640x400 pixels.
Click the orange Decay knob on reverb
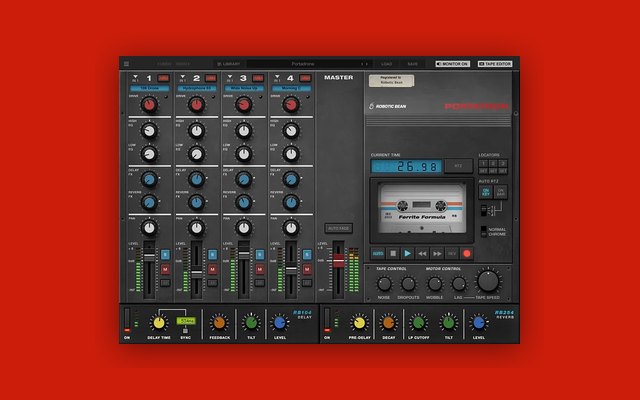388,323
